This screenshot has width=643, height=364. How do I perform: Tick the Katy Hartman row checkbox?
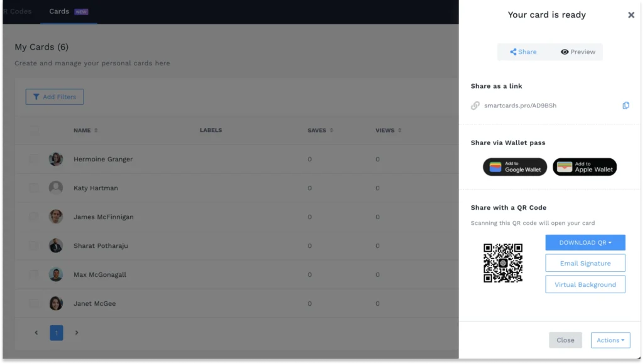click(34, 188)
